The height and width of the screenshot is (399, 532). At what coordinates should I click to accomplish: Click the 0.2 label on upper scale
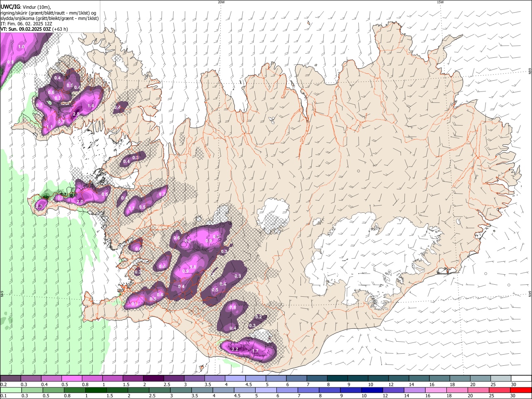(3, 384)
